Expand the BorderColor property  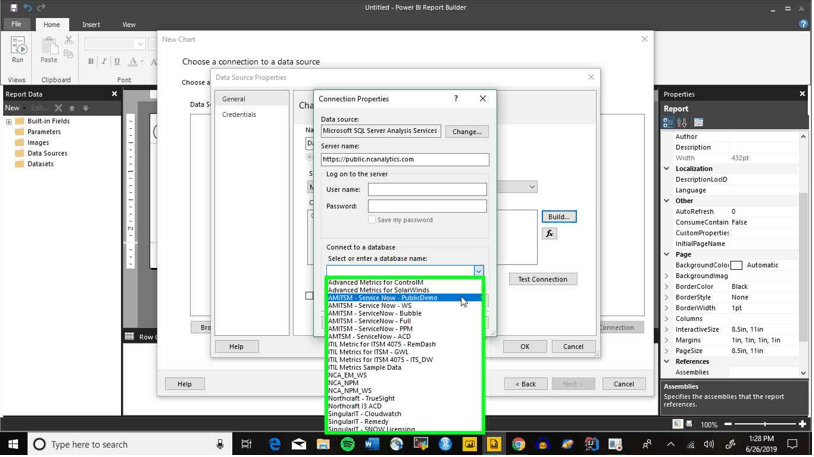tap(667, 287)
